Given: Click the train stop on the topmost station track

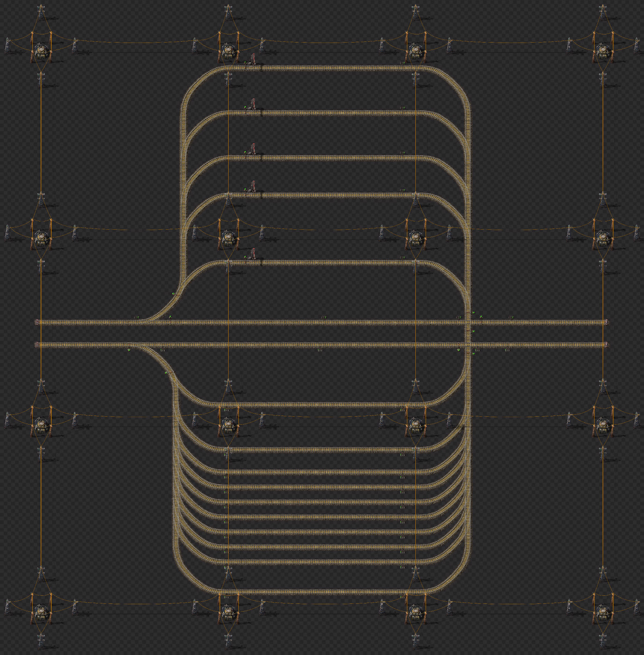Looking at the screenshot, I should click(x=253, y=59).
